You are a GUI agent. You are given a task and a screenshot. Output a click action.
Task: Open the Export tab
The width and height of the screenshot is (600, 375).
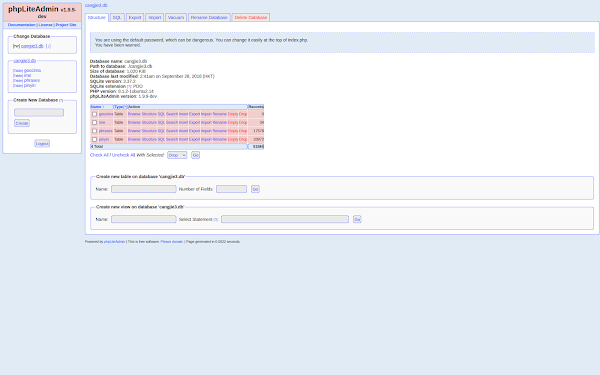pyautogui.click(x=135, y=18)
